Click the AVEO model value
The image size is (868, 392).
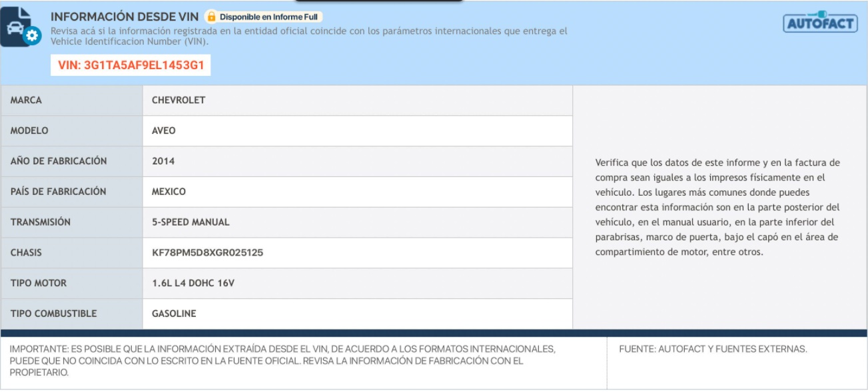pyautogui.click(x=164, y=131)
